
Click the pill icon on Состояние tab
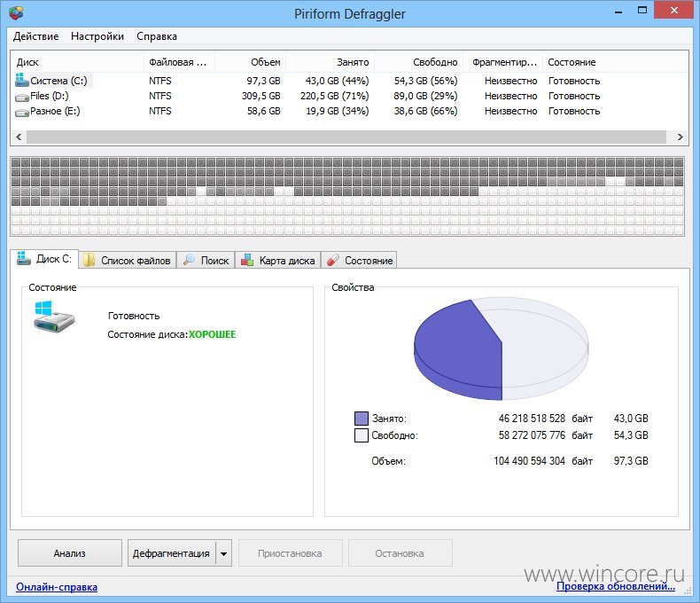[333, 260]
